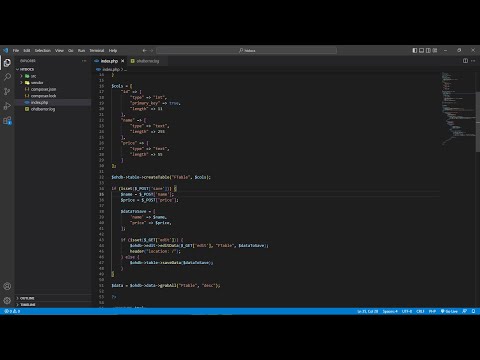Click the index.php breadcrumb item
The width and height of the screenshot is (480, 360).
click(x=111, y=69)
